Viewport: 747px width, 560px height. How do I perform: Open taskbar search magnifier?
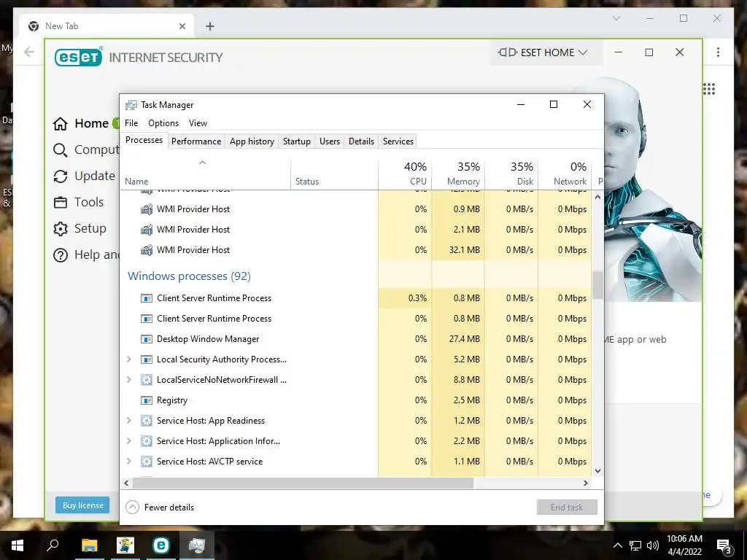point(53,545)
